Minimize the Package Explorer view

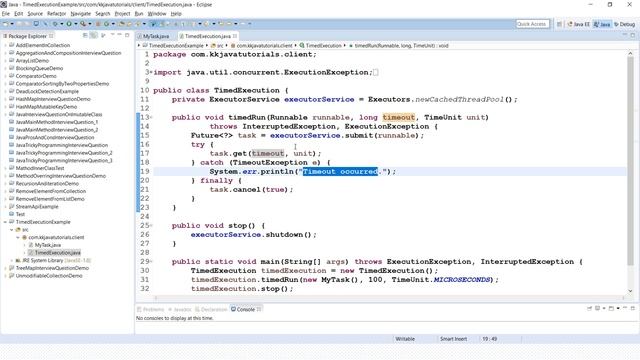pos(119,35)
